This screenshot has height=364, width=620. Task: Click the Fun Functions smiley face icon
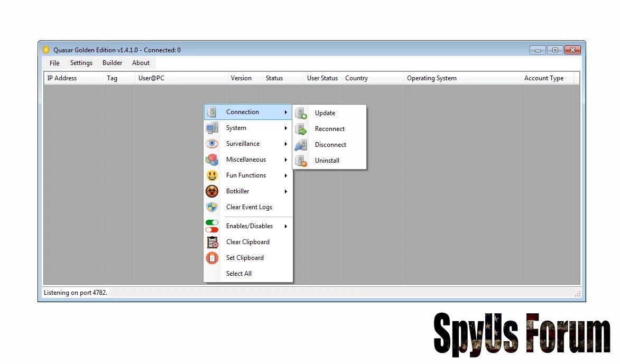pyautogui.click(x=212, y=175)
